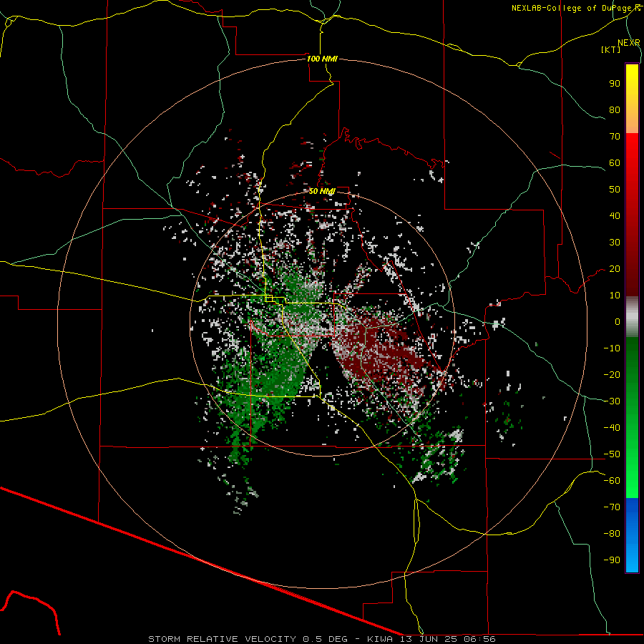Click the blue bottom segment of color bar
The image size is (644, 644).
632,535
